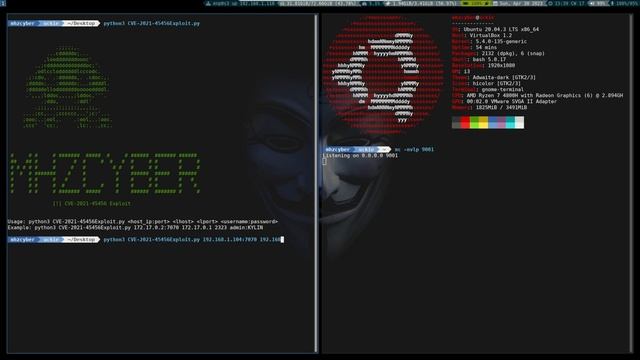
Task: Click the cursor block below 'Listening on' line
Action: [x=324, y=162]
